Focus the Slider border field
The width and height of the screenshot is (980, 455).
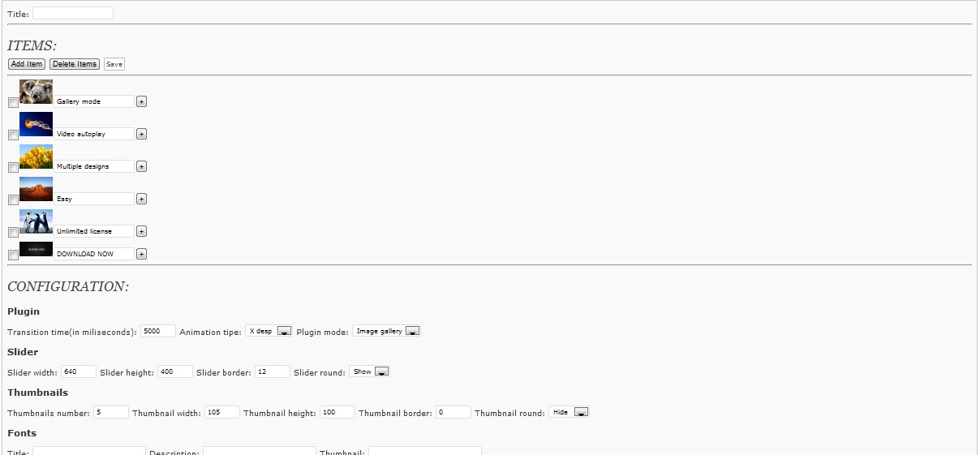tap(273, 371)
